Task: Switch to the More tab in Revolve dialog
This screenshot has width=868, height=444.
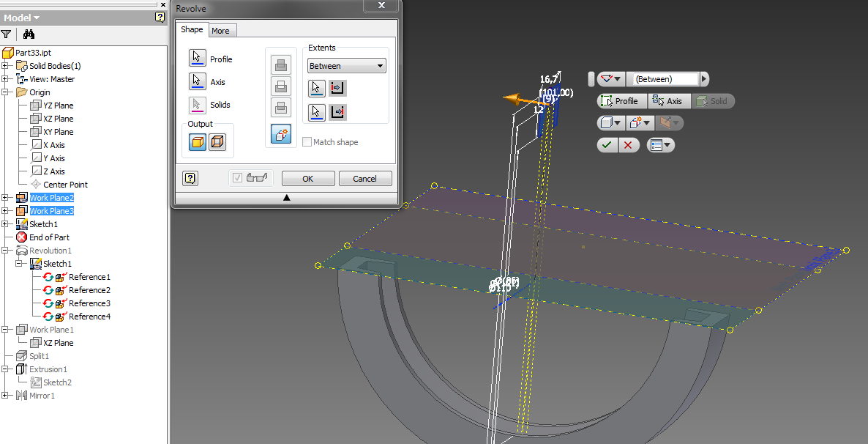Action: pos(222,30)
